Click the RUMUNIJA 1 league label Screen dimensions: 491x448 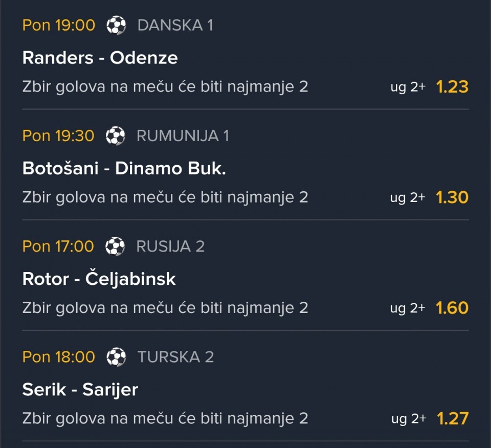click(x=183, y=136)
